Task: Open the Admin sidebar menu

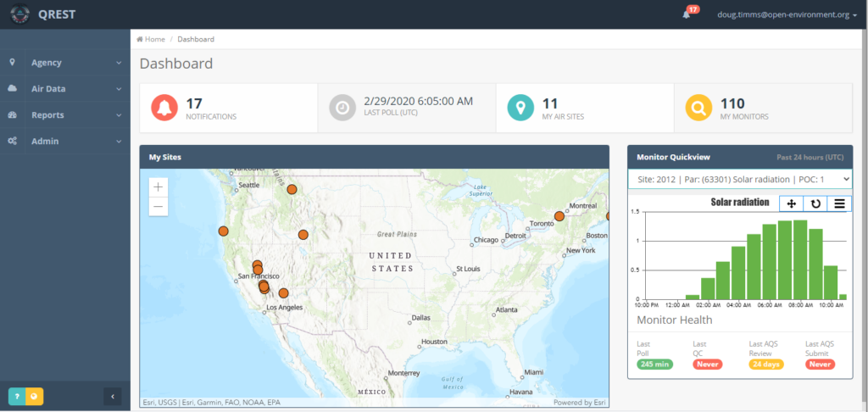Action: click(65, 142)
